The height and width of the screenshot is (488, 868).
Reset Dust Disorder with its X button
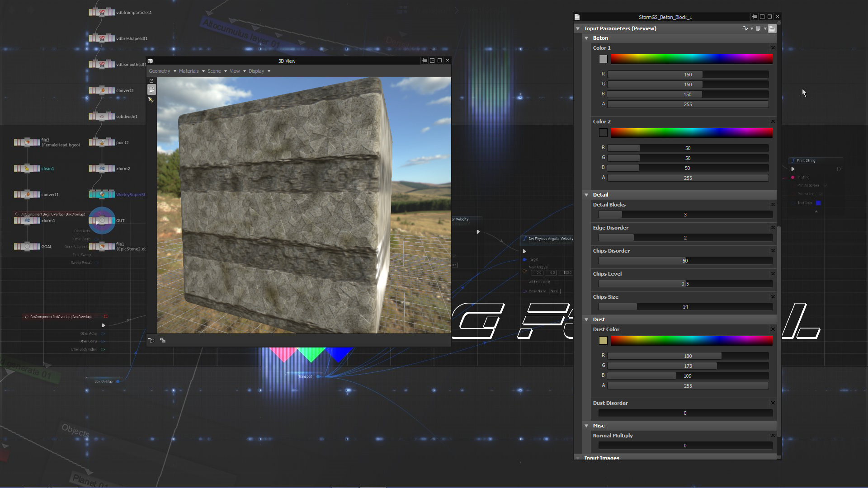pyautogui.click(x=773, y=403)
